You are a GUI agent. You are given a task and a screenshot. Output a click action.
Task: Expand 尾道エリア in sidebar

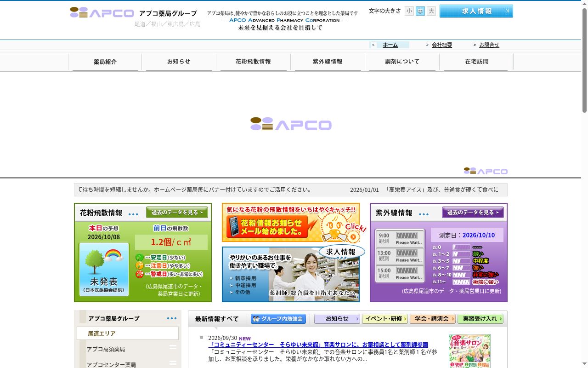click(128, 333)
